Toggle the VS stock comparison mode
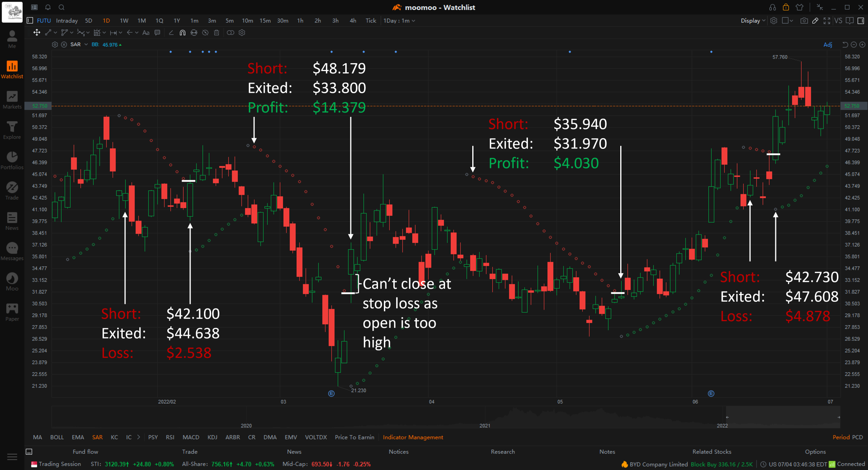This screenshot has width=868, height=470. [838, 21]
